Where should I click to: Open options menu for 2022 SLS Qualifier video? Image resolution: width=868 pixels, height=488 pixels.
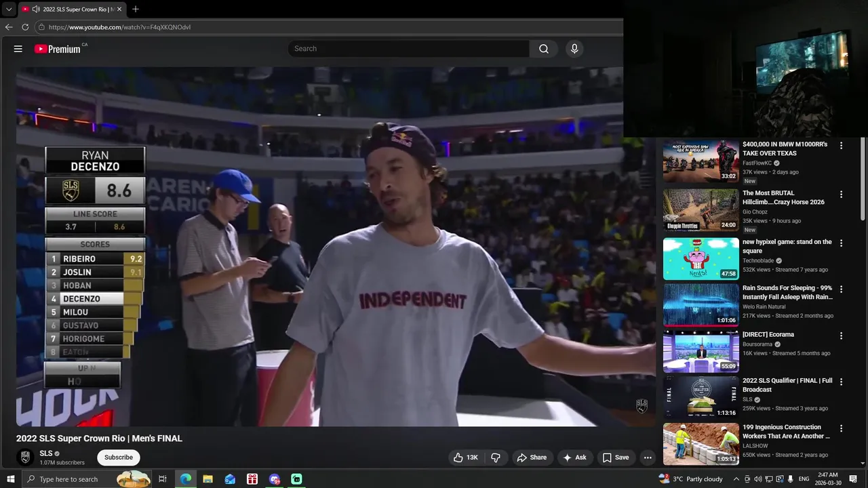coord(842,382)
